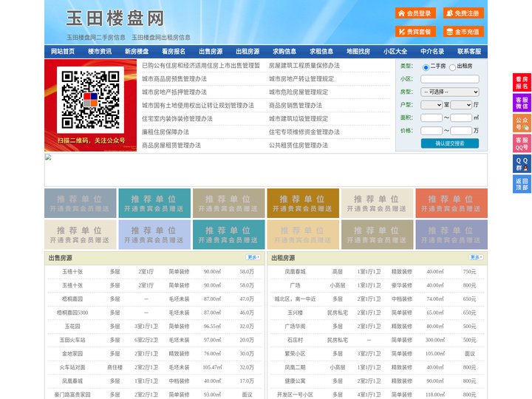Image resolution: width=532 pixels, height=399 pixels.
Task: Expand the 室 count dropdown
Action: coord(432,105)
